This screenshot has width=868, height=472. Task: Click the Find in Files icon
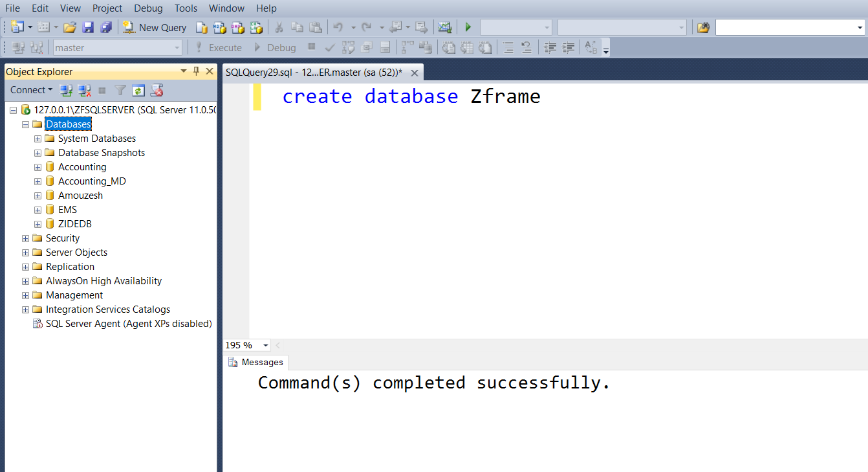tap(703, 27)
